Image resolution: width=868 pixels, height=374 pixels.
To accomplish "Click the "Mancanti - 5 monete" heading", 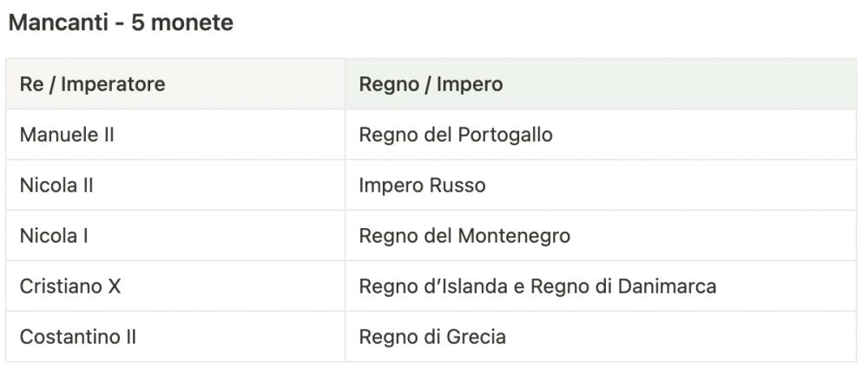I will (121, 23).
